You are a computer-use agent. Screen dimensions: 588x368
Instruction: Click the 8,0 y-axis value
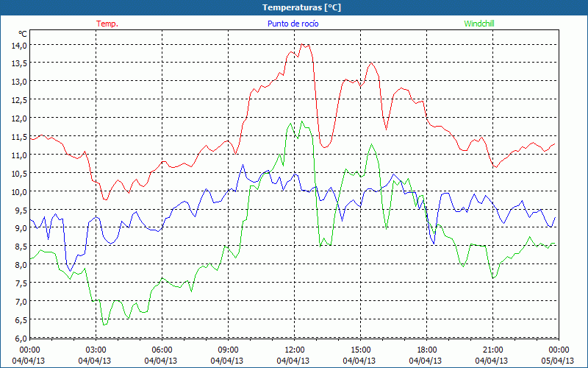(21, 265)
